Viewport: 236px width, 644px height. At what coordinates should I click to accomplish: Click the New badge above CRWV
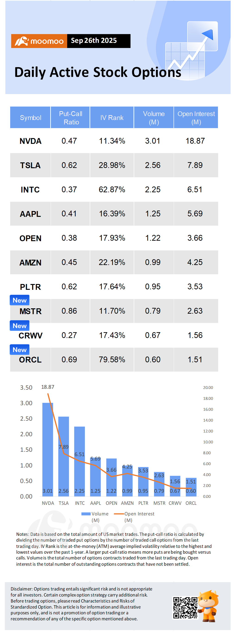pyautogui.click(x=19, y=326)
